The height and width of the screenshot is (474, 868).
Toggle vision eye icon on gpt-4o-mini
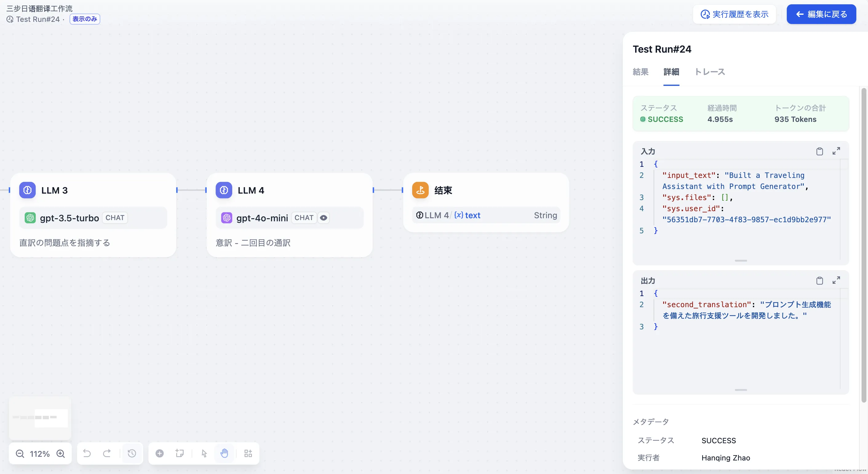coord(324,218)
